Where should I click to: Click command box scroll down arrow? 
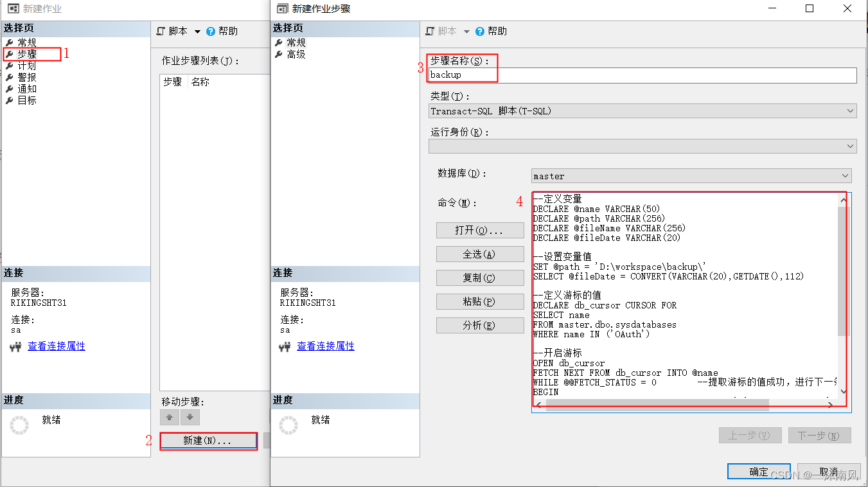pyautogui.click(x=844, y=391)
